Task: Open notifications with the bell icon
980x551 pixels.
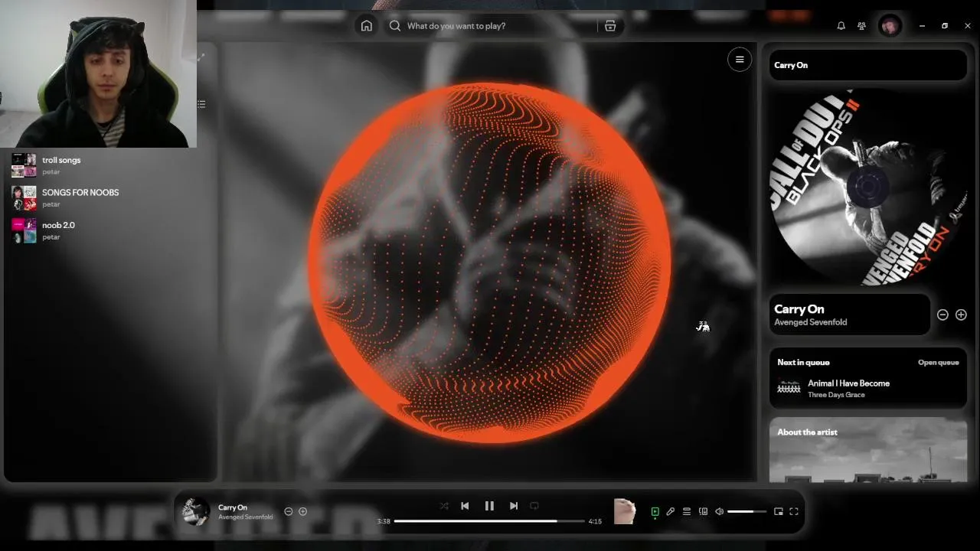Action: pos(841,26)
